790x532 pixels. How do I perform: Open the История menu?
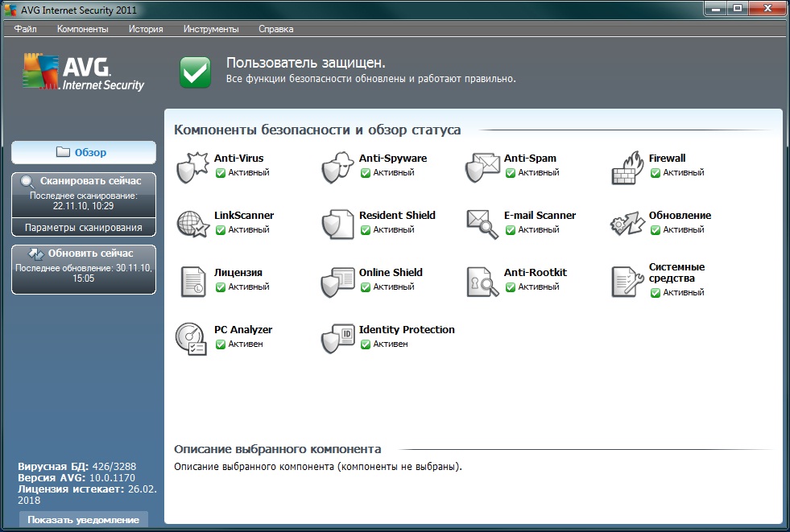(x=146, y=29)
